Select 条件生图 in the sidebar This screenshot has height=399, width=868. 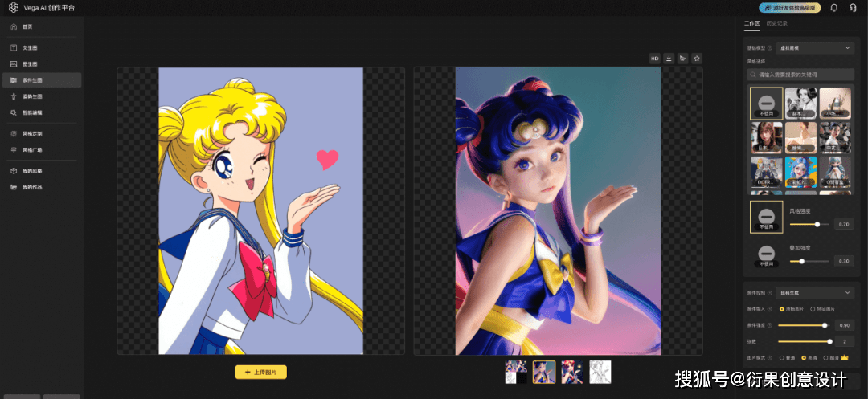coord(42,80)
